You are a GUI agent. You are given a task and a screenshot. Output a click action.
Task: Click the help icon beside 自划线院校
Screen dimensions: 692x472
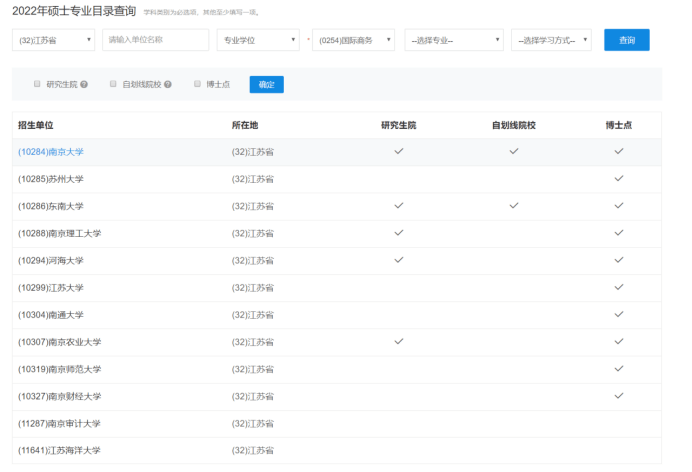(x=168, y=84)
